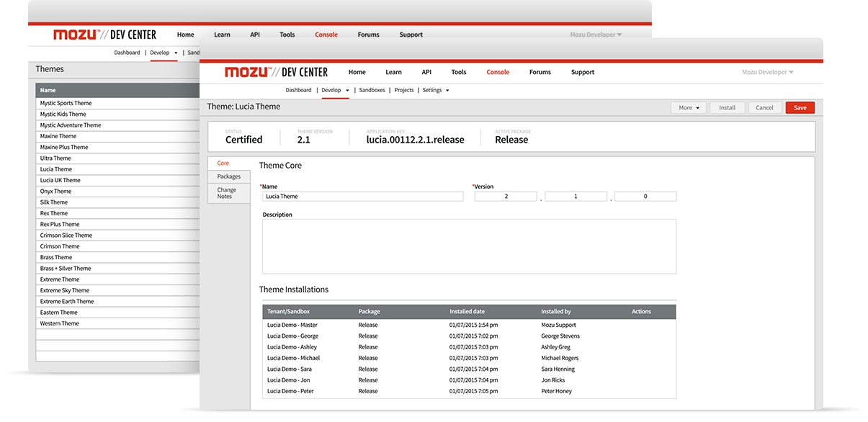Go to Dashboard in front window subnav

pyautogui.click(x=298, y=90)
